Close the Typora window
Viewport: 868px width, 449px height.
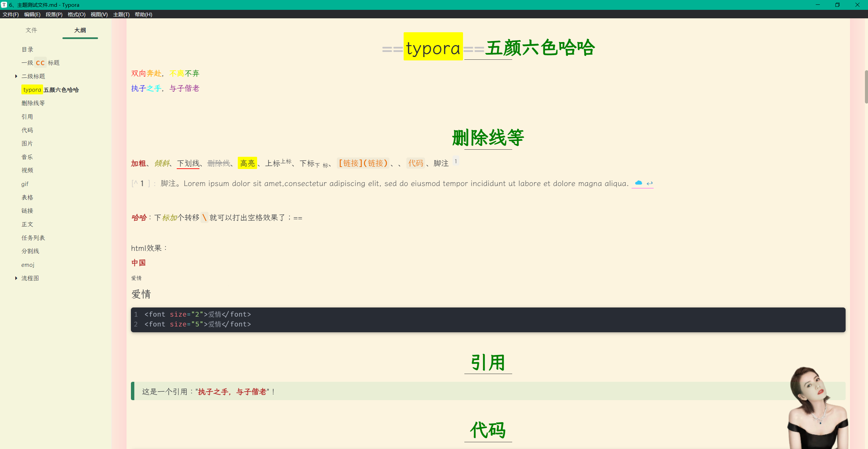(x=857, y=5)
